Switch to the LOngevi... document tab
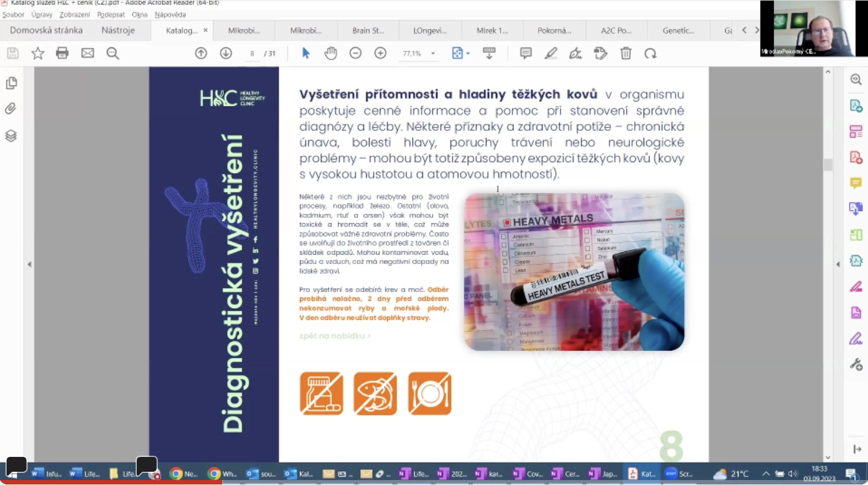868x485 pixels. click(430, 30)
